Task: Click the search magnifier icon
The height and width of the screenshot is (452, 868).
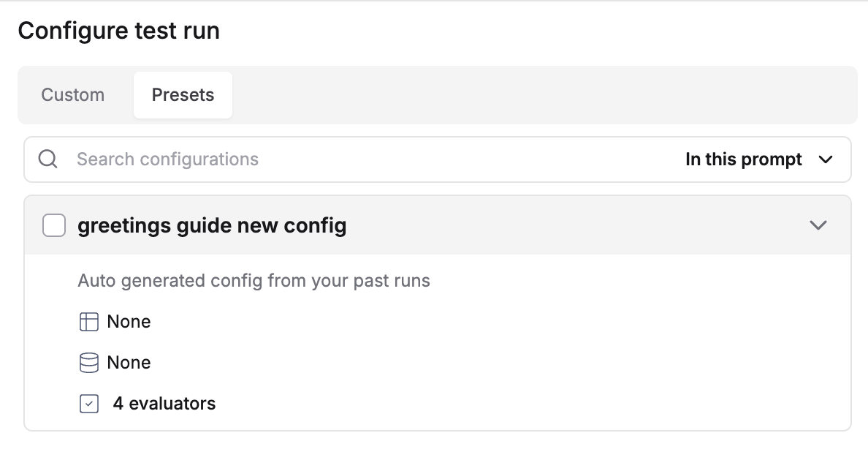Action: [x=48, y=159]
